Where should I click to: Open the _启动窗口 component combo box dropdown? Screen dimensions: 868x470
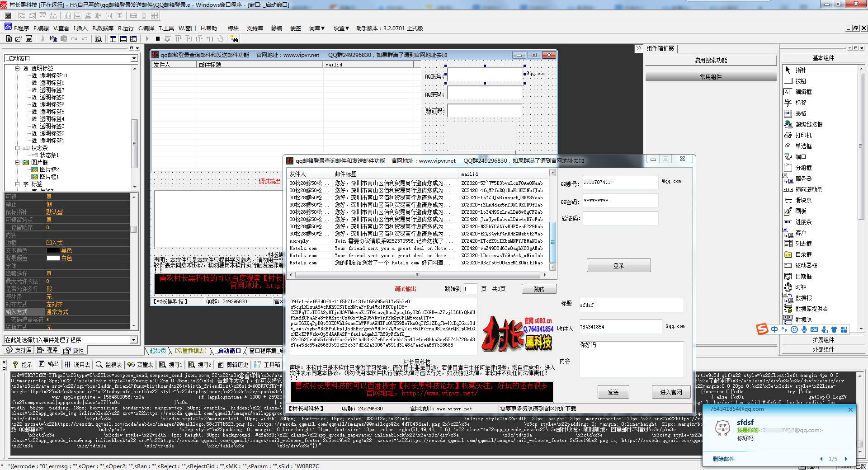pos(134,58)
